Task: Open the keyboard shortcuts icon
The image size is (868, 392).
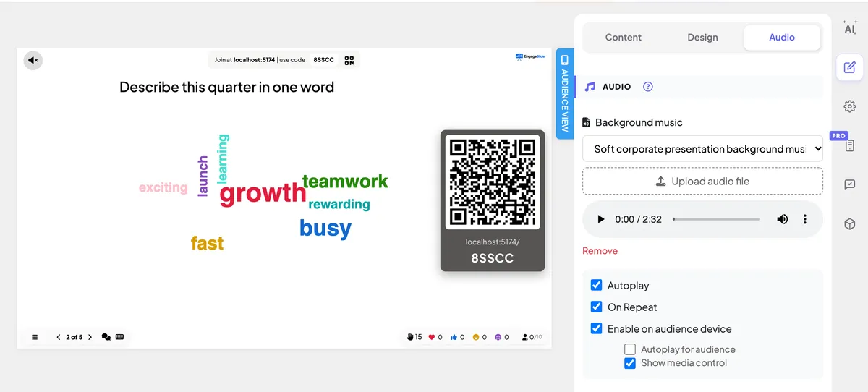Action: point(119,337)
